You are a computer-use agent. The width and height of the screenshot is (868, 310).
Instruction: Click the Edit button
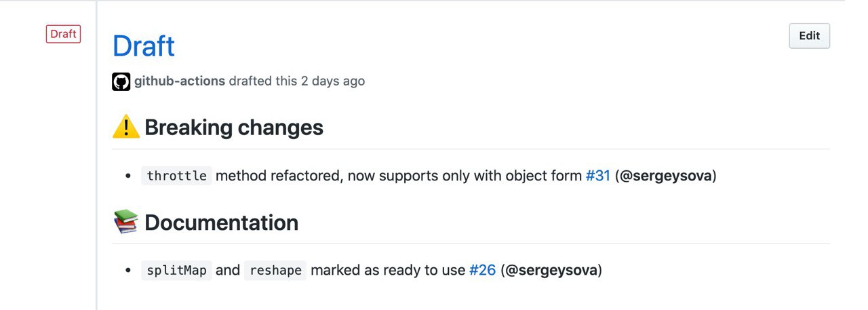pyautogui.click(x=809, y=36)
